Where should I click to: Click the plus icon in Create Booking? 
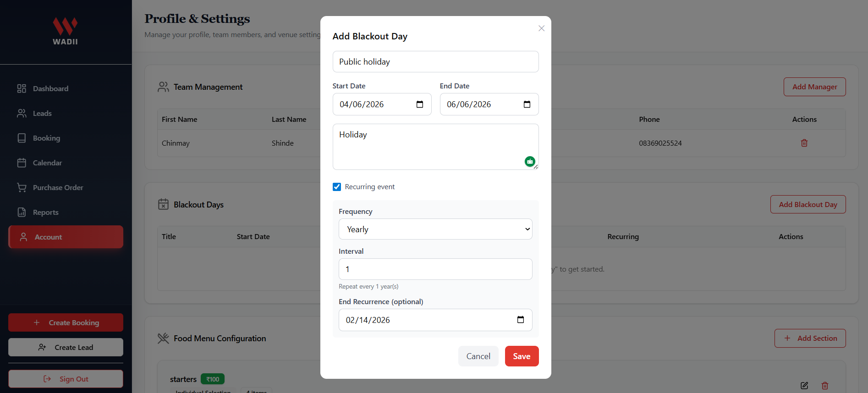(37, 322)
